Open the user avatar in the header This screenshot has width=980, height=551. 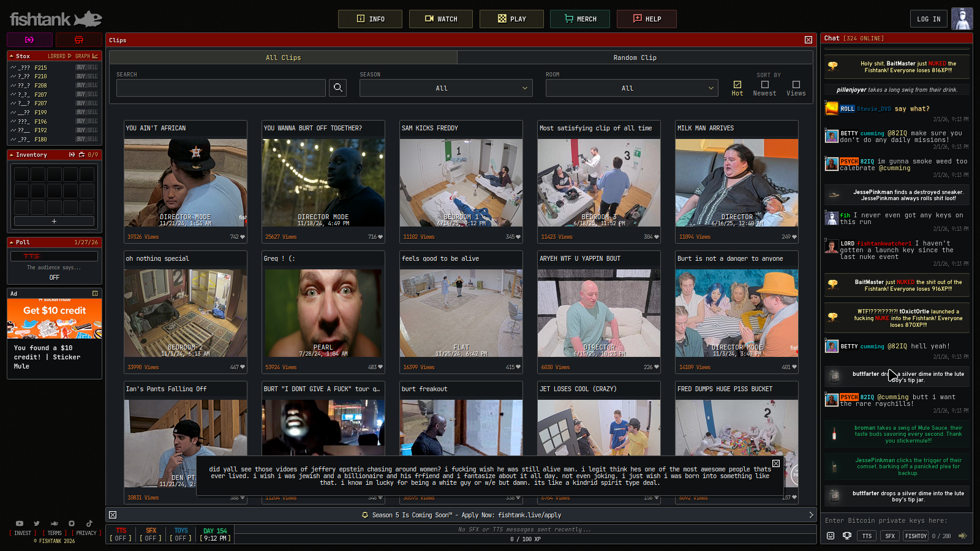click(x=962, y=19)
